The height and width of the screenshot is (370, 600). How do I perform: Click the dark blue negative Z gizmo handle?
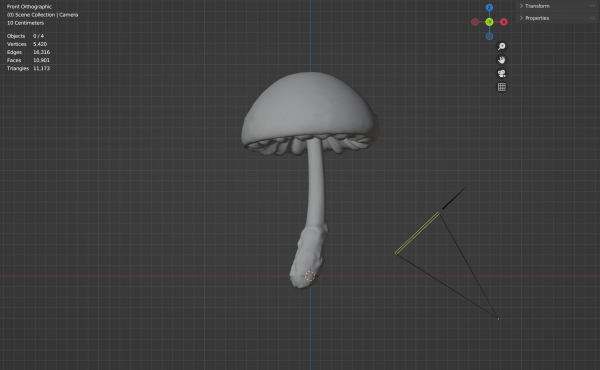[489, 36]
